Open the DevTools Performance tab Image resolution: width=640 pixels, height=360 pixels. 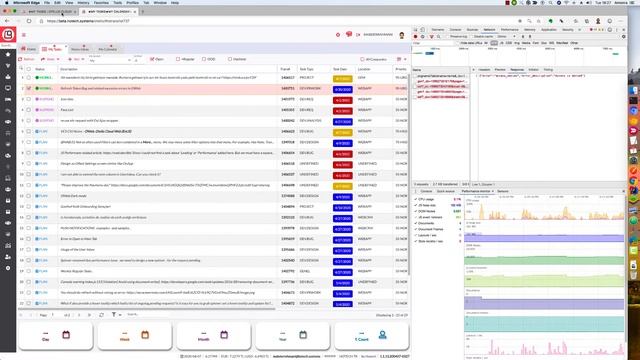(x=509, y=30)
